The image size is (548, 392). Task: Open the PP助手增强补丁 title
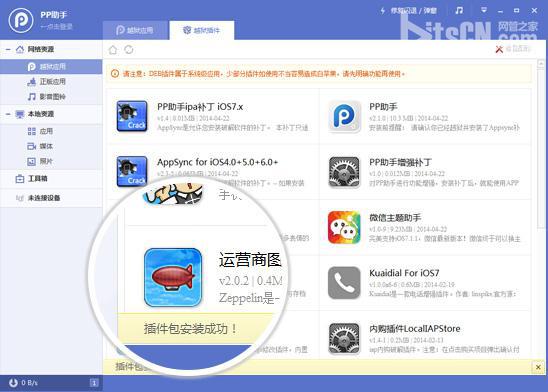(x=401, y=162)
